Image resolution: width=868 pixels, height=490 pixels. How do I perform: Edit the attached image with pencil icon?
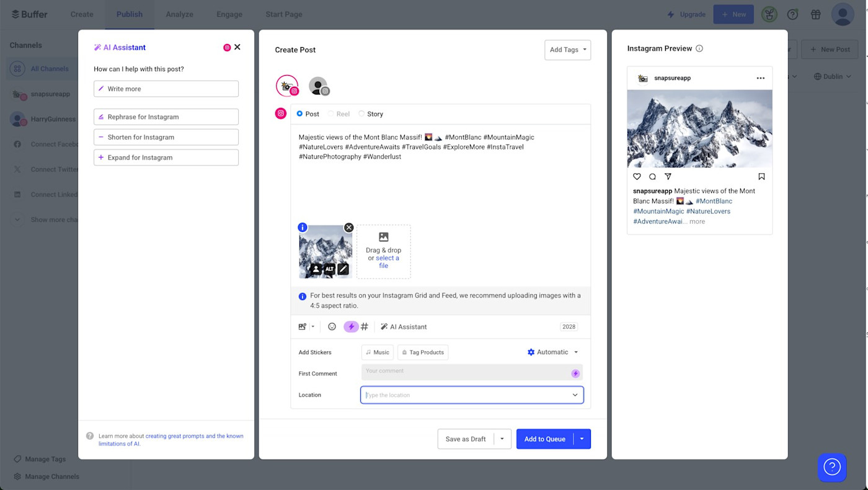point(343,269)
